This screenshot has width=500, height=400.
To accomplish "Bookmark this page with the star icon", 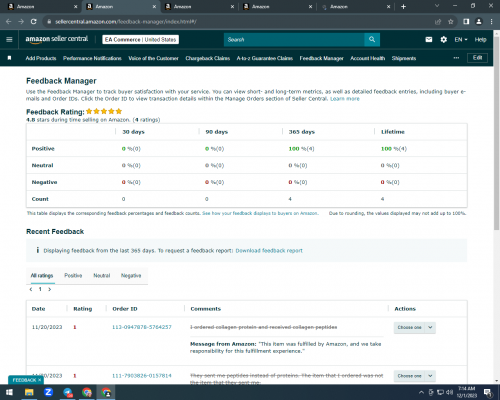I will click(451, 22).
